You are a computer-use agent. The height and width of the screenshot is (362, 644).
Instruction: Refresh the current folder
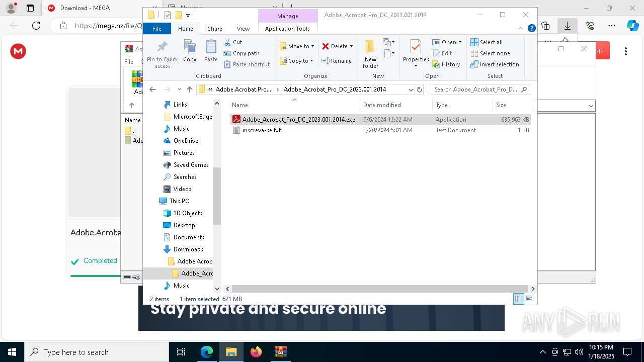[420, 89]
